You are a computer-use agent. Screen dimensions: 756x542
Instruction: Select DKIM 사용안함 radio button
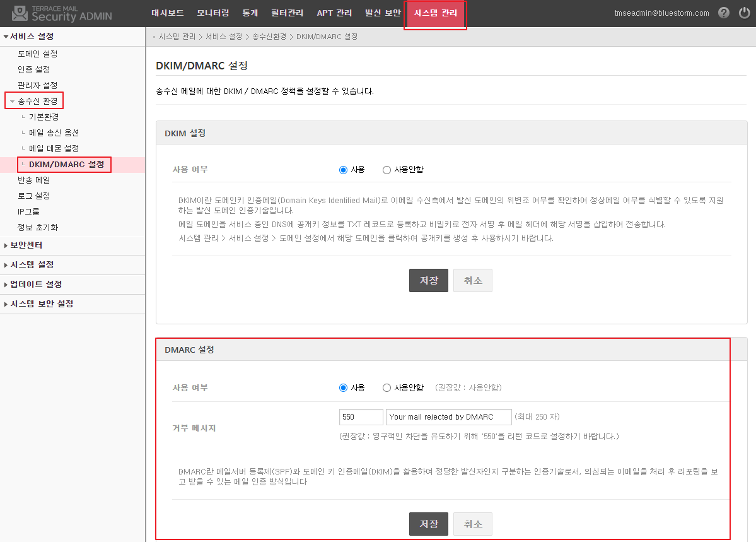click(x=387, y=170)
